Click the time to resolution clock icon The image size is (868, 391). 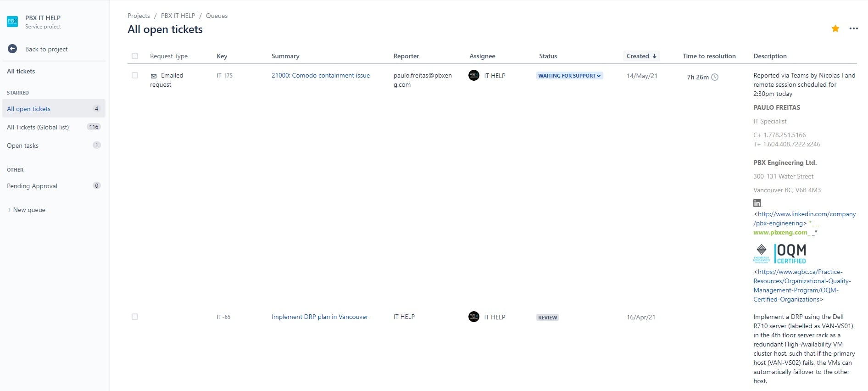click(x=715, y=77)
